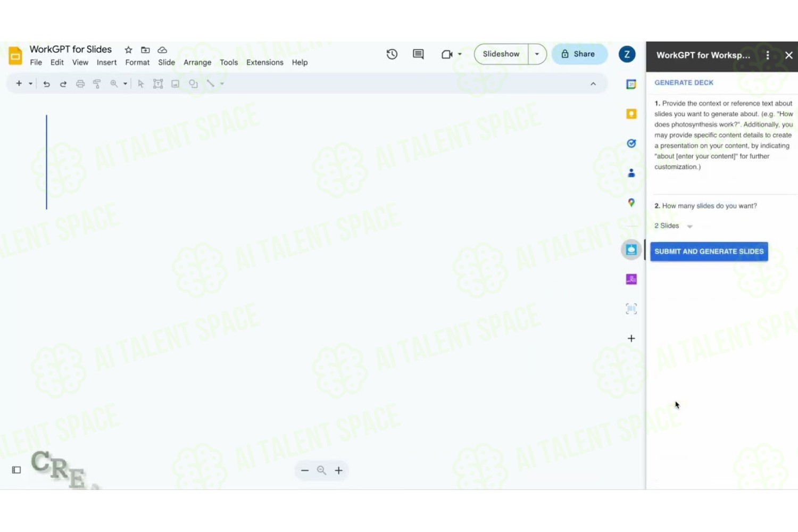This screenshot has width=798, height=532.
Task: Expand the camera options arrow
Action: (x=460, y=54)
